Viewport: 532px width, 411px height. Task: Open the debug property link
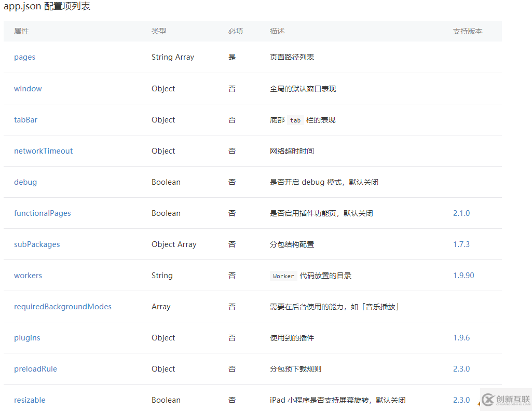click(25, 182)
